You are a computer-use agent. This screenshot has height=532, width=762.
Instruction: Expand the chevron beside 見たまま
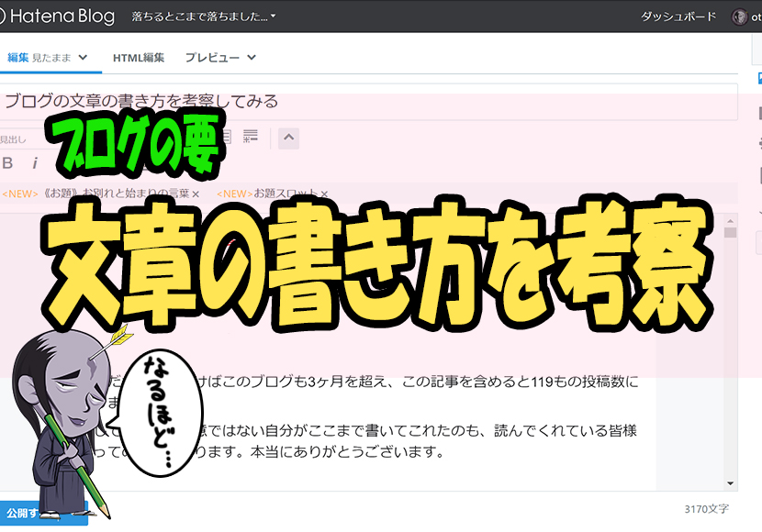coord(84,58)
